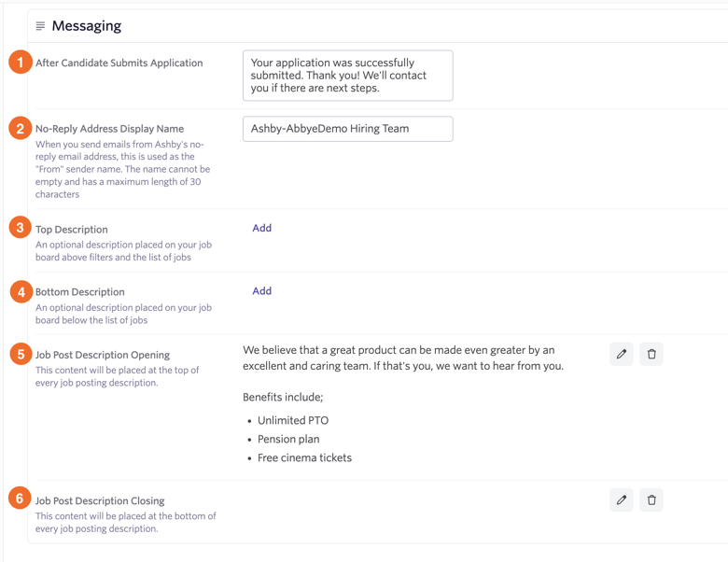Click 'placed on your job board above filters' text

(123, 251)
